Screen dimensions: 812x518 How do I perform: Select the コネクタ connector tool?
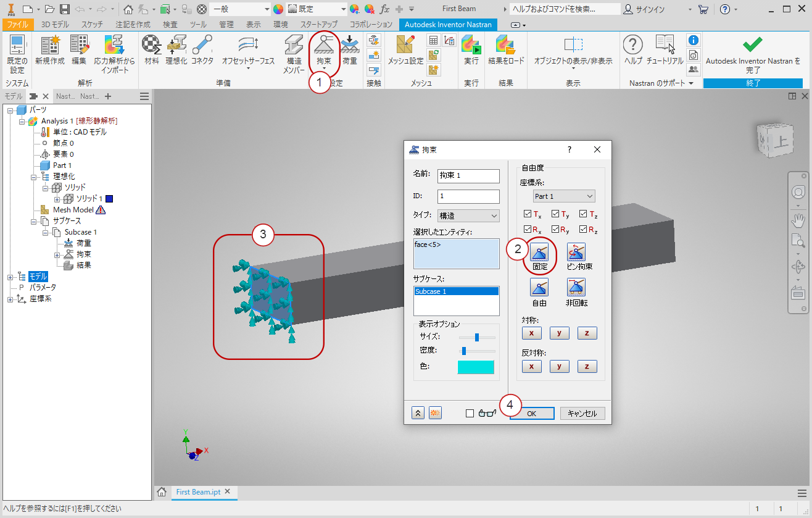pos(202,50)
